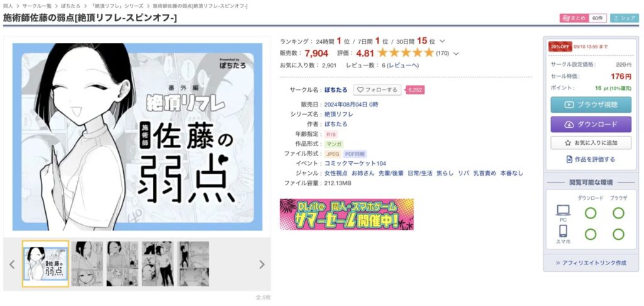Click the previous thumbnails left arrow
Screen dimensions: 644x306
coord(12,264)
